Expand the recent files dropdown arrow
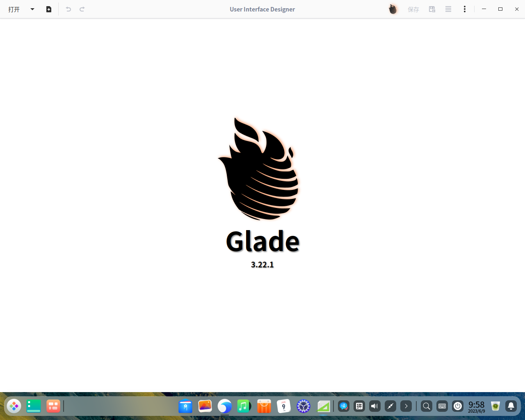The height and width of the screenshot is (420, 525). click(32, 9)
